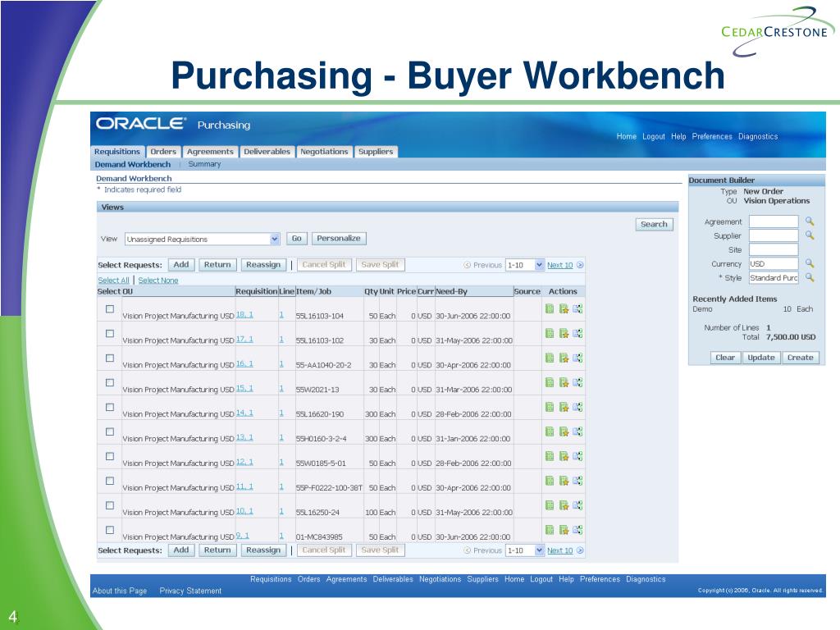
Task: Click the bottom Return button
Action: 217,550
